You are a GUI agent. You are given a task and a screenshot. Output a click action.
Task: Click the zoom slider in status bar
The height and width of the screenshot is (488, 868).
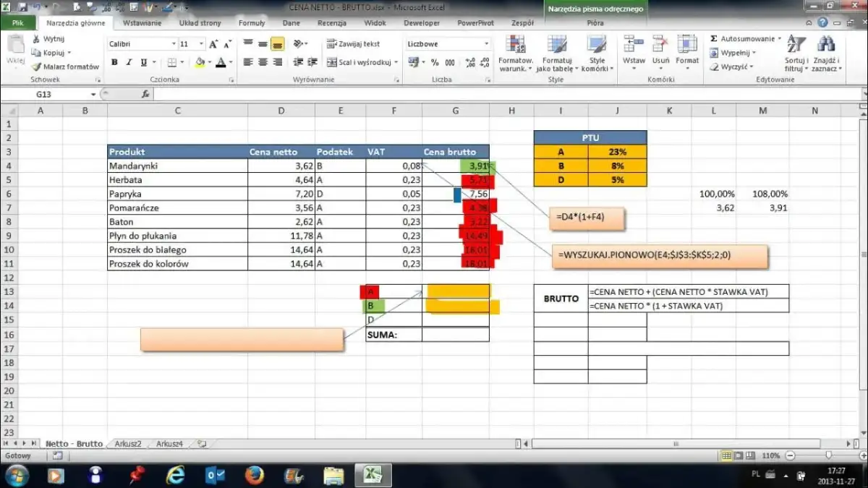(828, 455)
